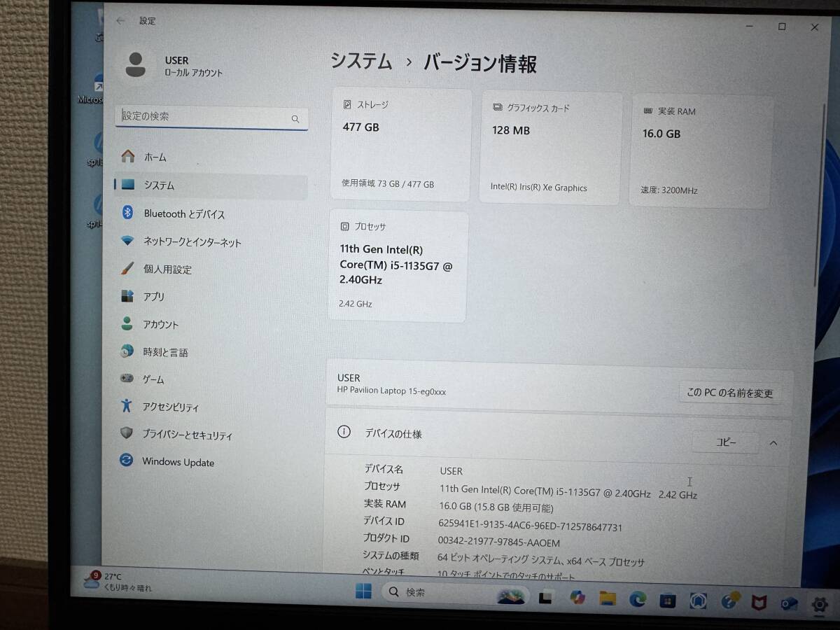Open Copilot from the taskbar
The height and width of the screenshot is (630, 840).
tap(577, 598)
